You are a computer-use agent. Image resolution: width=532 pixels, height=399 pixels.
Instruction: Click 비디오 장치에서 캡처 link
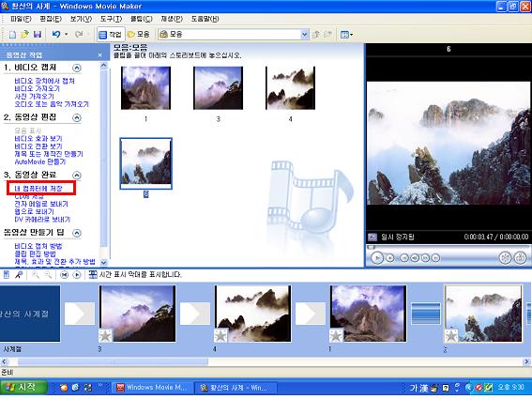pyautogui.click(x=44, y=81)
